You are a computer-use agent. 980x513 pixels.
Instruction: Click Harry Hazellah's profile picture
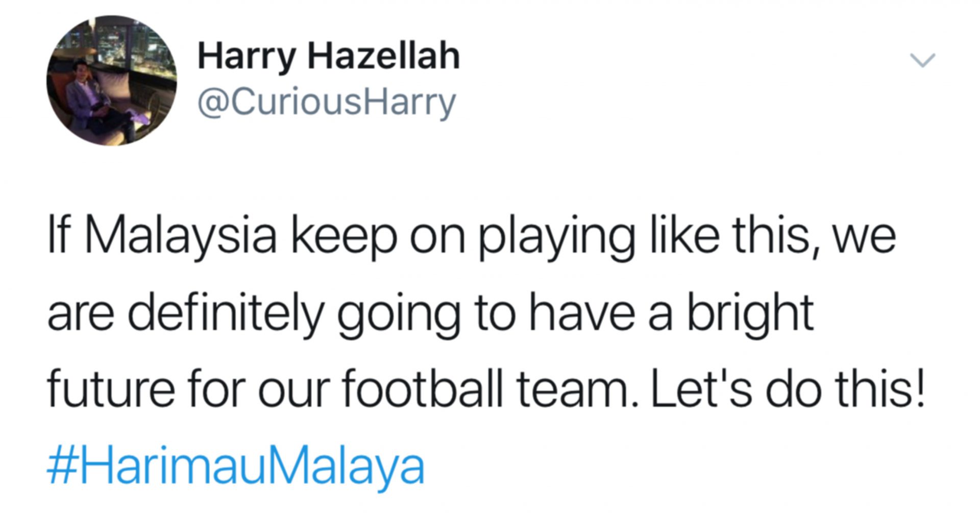[x=112, y=81]
